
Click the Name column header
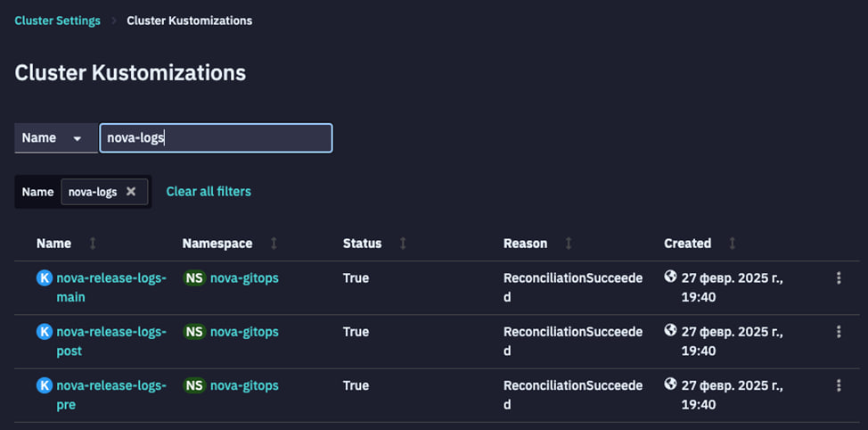point(53,244)
